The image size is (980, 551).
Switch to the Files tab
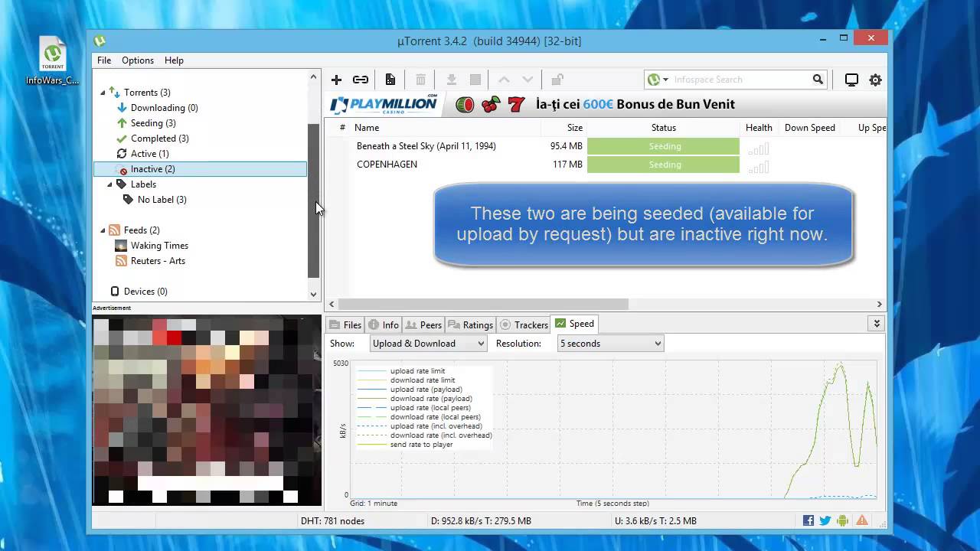345,324
